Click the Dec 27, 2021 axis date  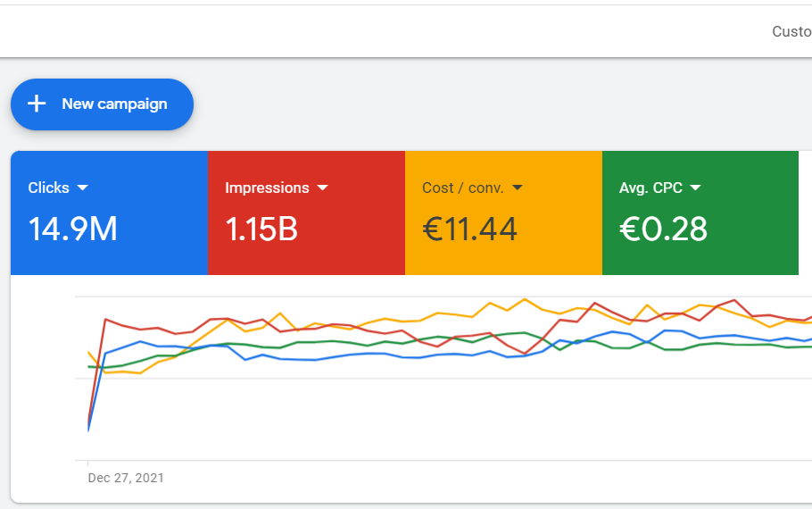pos(126,478)
